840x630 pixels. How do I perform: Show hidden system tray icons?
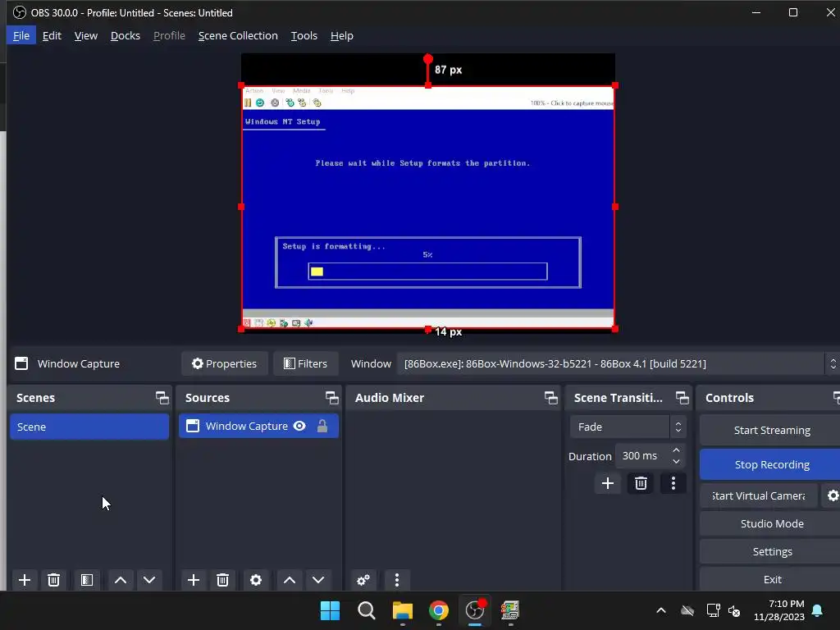click(x=661, y=610)
